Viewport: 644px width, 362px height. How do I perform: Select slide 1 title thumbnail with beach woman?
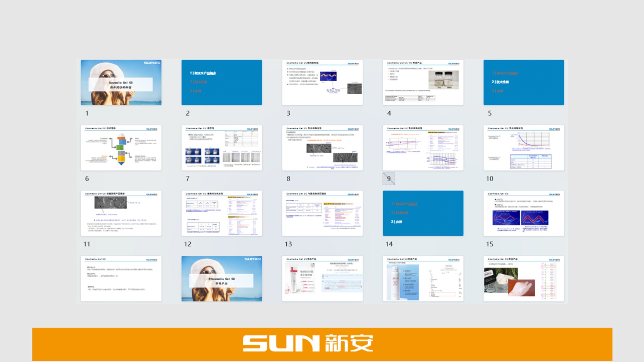pos(121,82)
